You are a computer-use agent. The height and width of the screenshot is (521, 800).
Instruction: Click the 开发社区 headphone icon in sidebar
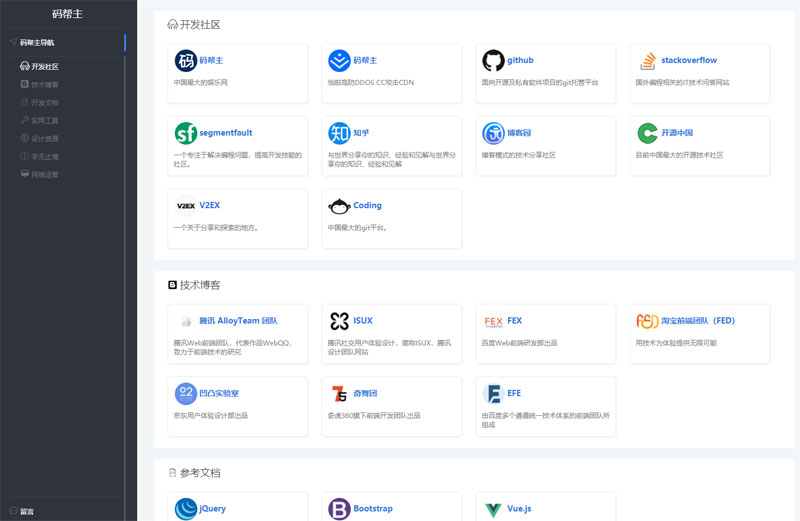tap(24, 66)
